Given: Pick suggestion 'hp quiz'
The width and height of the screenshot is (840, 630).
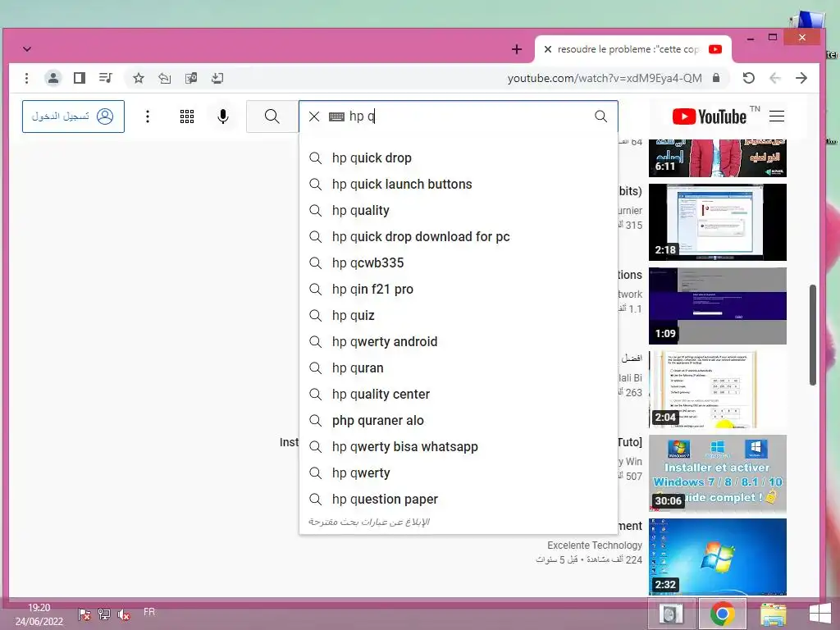Looking at the screenshot, I should tap(458, 316).
